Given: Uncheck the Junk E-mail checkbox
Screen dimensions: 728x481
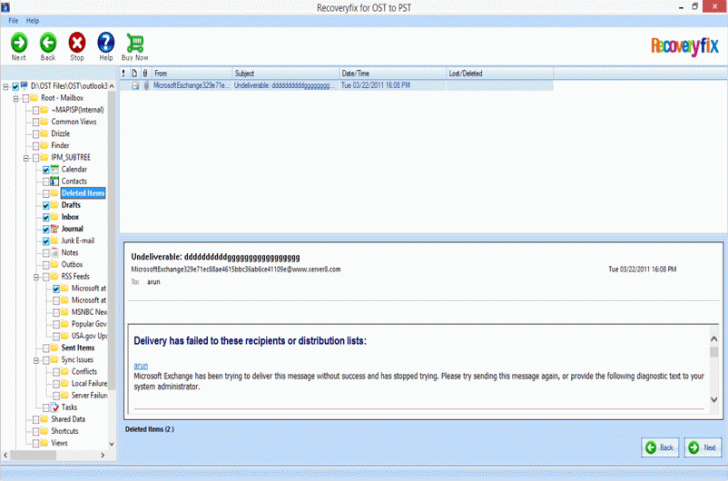Looking at the screenshot, I should (x=46, y=241).
